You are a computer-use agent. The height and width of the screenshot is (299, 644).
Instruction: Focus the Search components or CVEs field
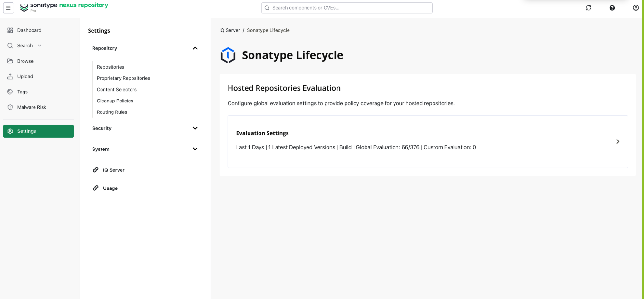tap(347, 8)
